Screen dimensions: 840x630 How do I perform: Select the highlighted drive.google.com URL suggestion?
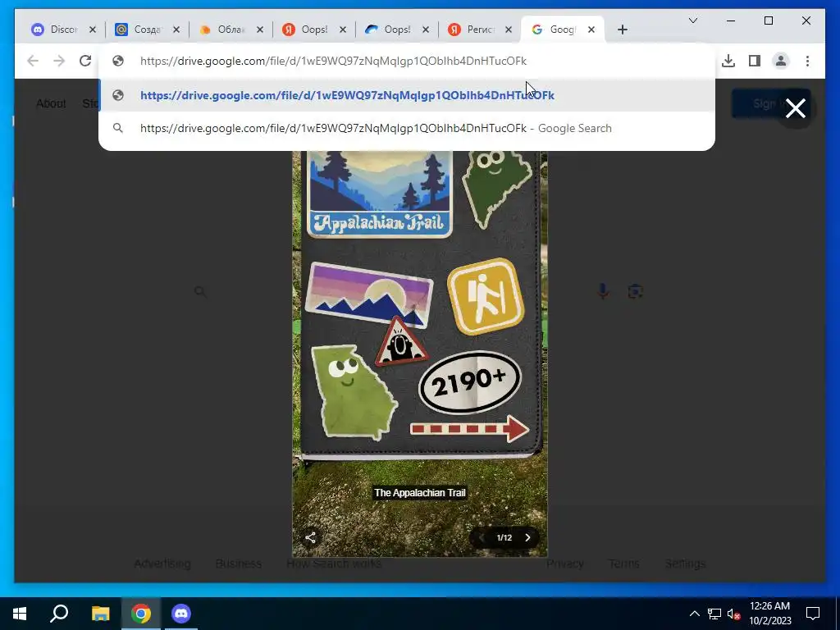[x=407, y=95]
